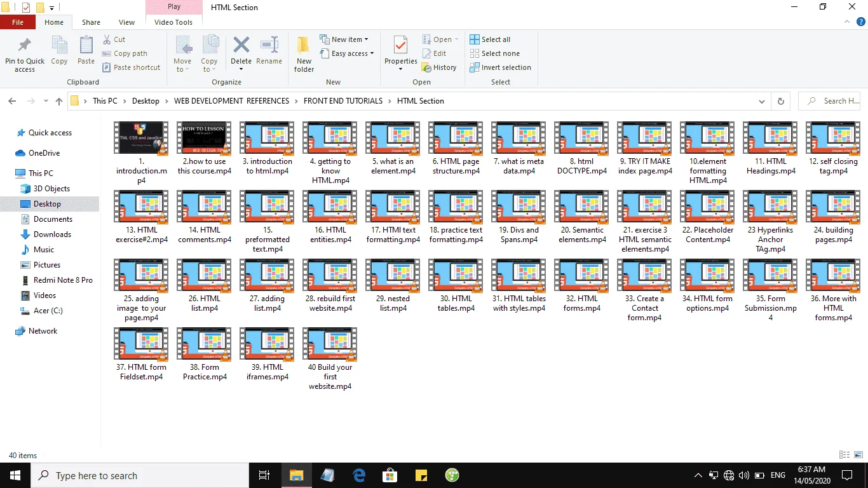Delete the selected item via ribbon
This screenshot has width=868, height=488.
(241, 55)
